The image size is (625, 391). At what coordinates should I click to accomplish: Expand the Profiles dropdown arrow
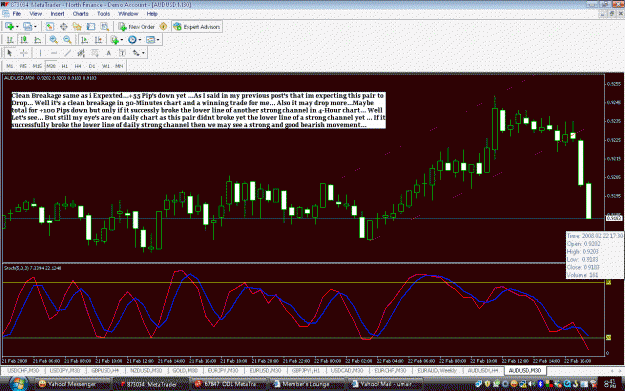[35, 27]
